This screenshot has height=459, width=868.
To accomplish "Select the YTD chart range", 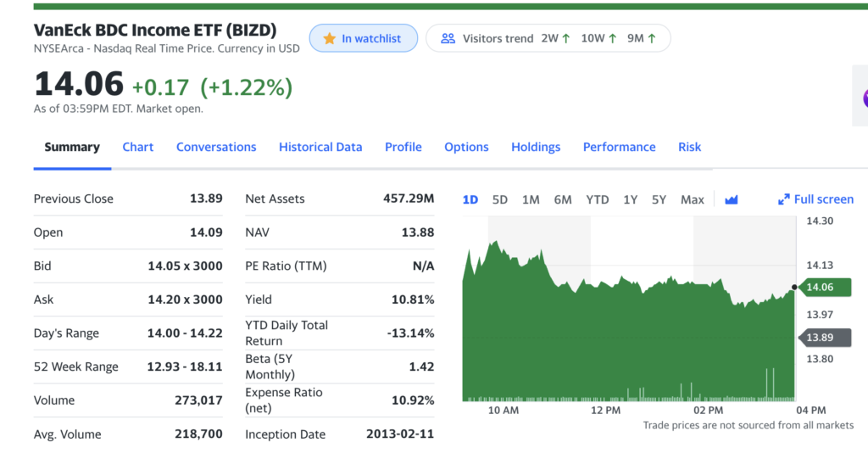I will (x=598, y=199).
